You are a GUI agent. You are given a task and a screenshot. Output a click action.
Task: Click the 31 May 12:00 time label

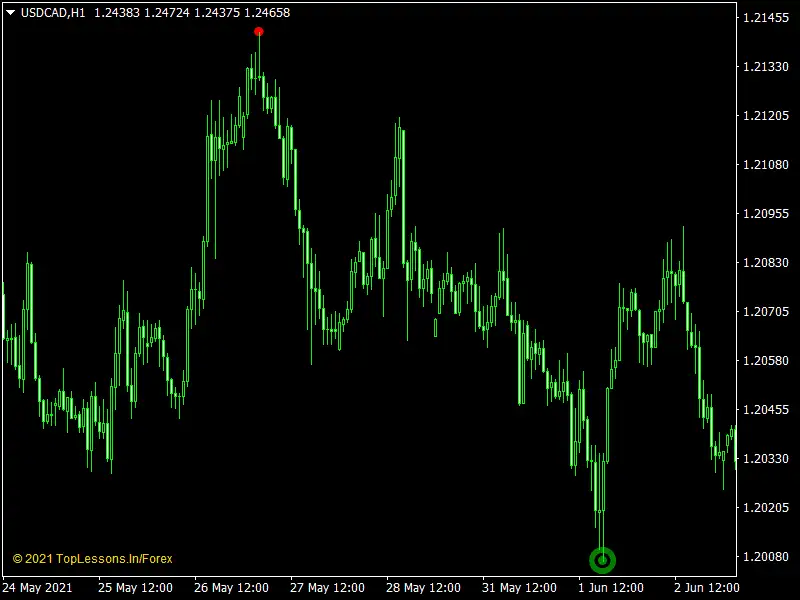519,588
